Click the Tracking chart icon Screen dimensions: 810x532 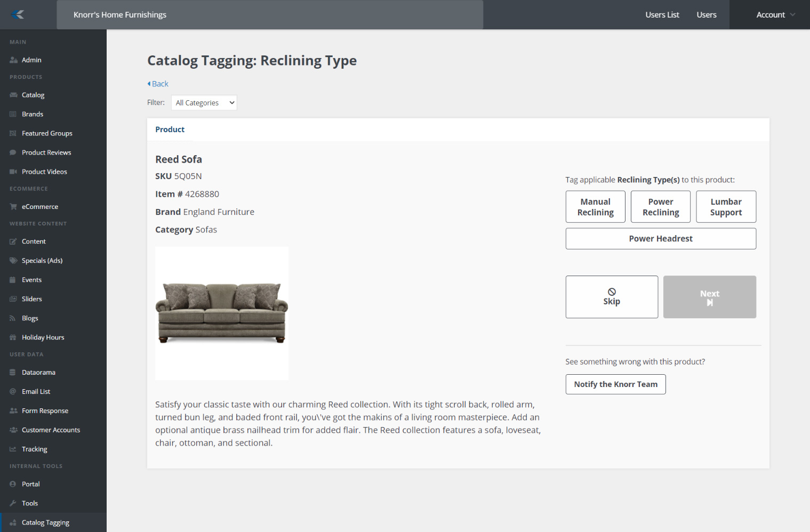pos(13,449)
